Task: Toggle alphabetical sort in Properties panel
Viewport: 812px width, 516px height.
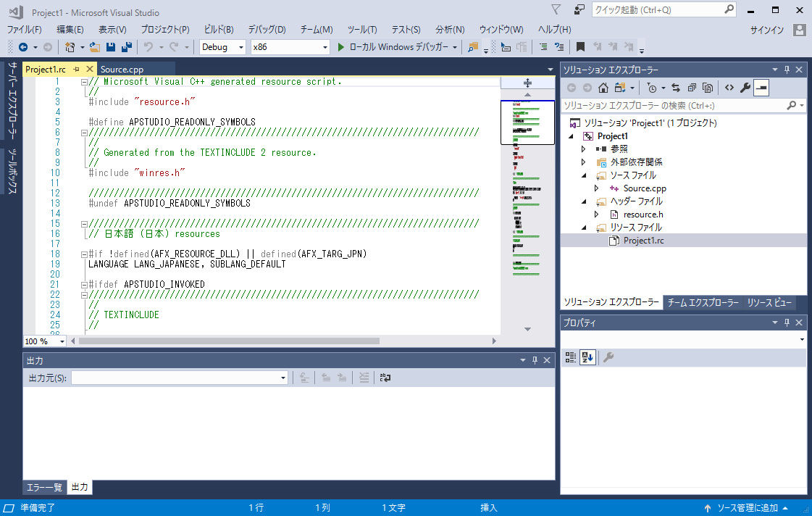Action: point(587,357)
